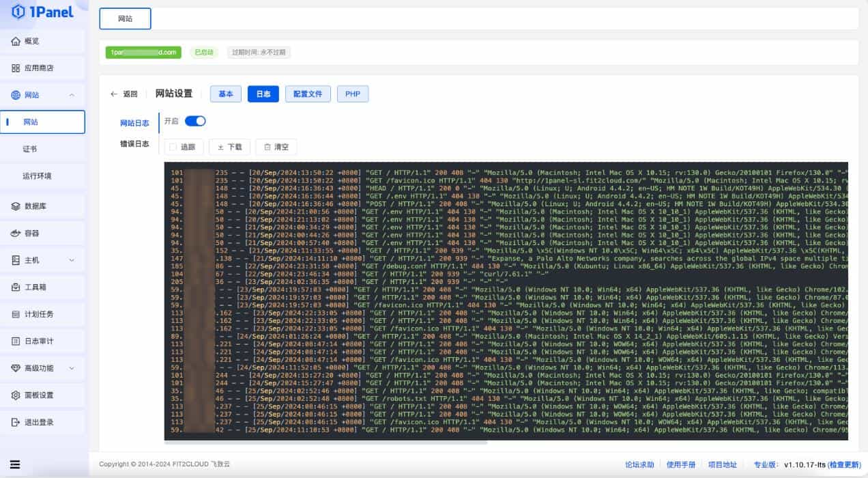
Task: Click the hamburger menu at bottom left
Action: pyautogui.click(x=16, y=463)
